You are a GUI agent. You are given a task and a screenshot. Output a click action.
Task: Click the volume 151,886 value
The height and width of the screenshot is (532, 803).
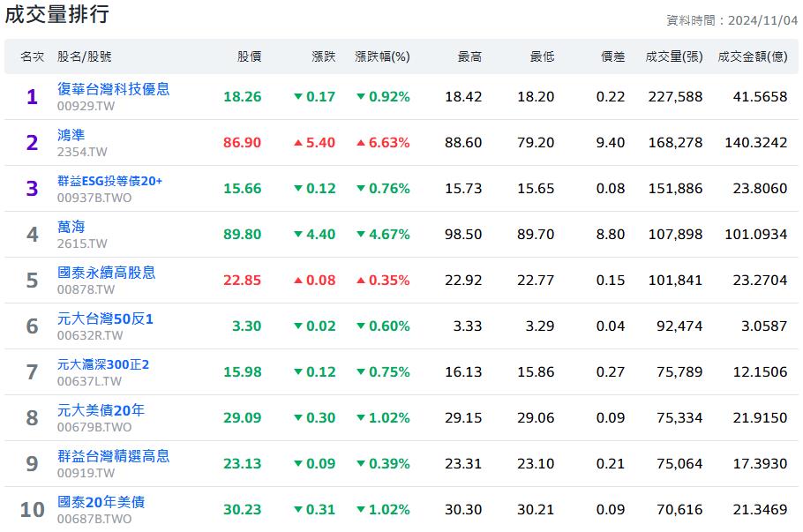point(675,189)
